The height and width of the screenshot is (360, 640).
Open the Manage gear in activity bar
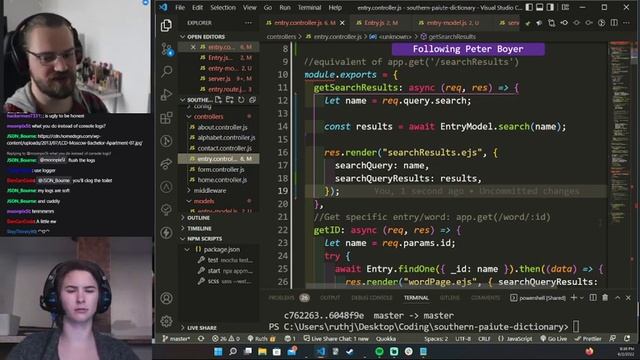[166, 321]
